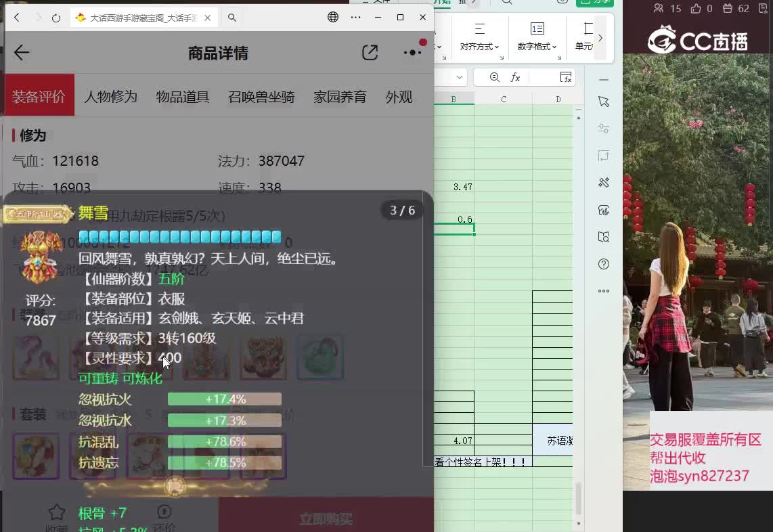The width and height of the screenshot is (773, 532).
Task: Toggle the 收藏 star favorite
Action: [57, 512]
